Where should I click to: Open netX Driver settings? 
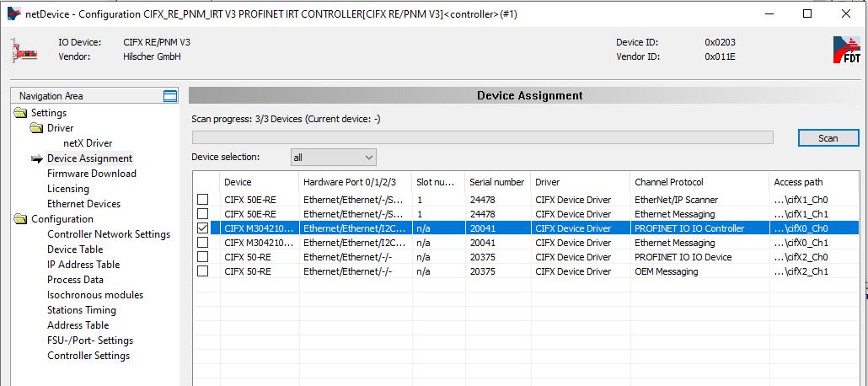[88, 143]
